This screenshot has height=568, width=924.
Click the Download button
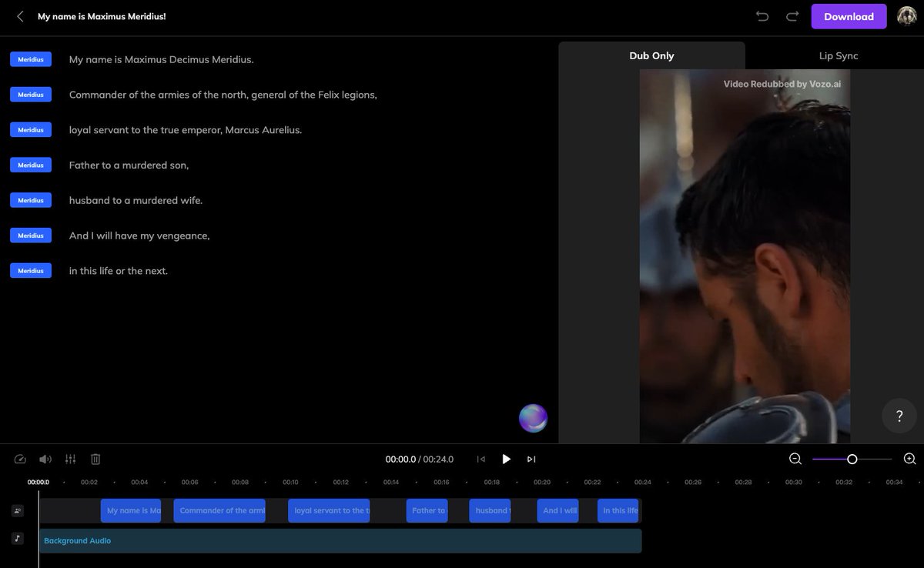point(849,16)
